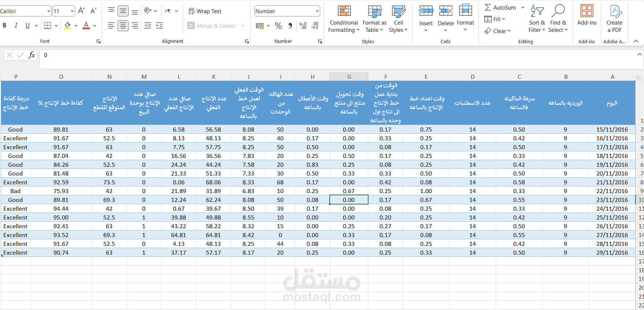644x310 pixels.
Task: Click cell with date 22/11/2016
Action: point(612,191)
